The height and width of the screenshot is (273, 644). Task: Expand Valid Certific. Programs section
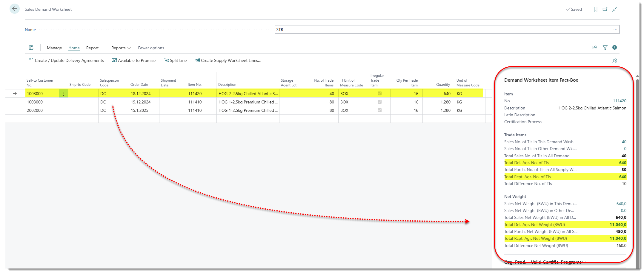click(x=558, y=262)
